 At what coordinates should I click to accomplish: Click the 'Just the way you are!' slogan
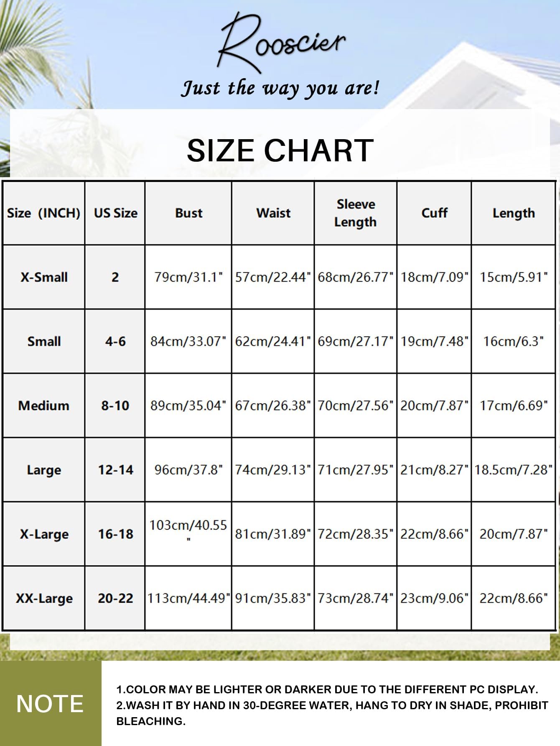coord(280,88)
